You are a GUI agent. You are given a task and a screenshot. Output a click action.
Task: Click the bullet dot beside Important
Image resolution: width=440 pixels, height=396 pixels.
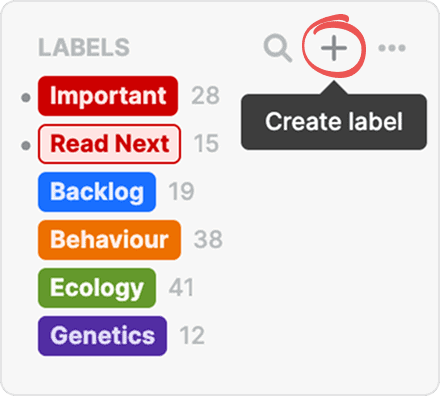(26, 98)
